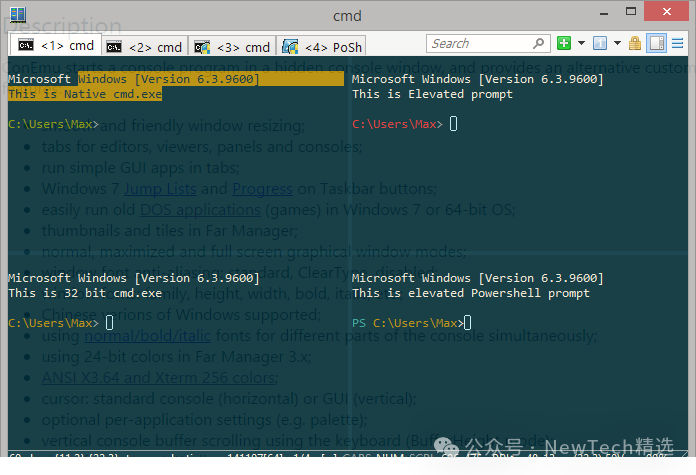Select the <4> PoSh tab

pos(321,47)
